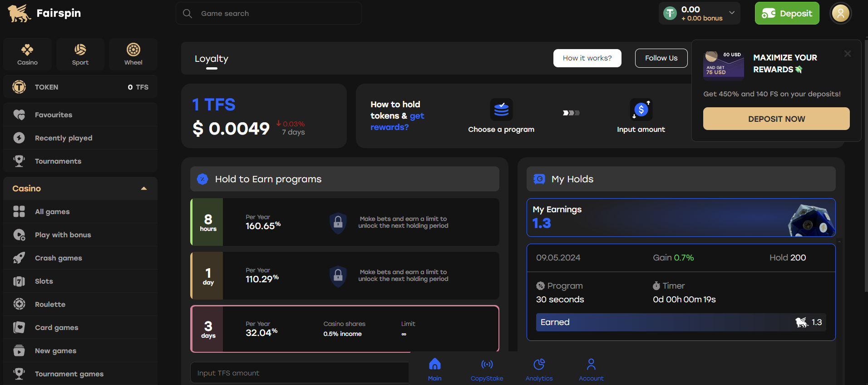Click the user profile avatar
Viewport: 868px width, 385px height.
(x=840, y=13)
